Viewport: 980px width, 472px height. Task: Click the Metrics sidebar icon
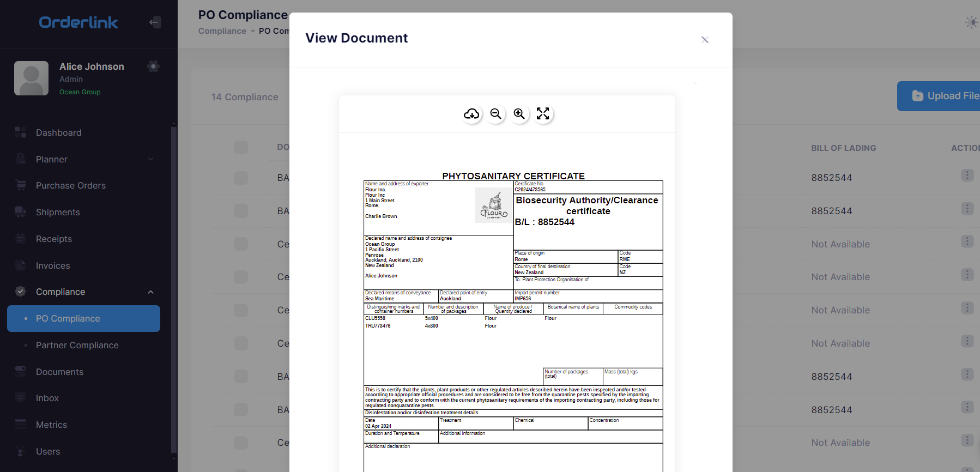pos(21,424)
